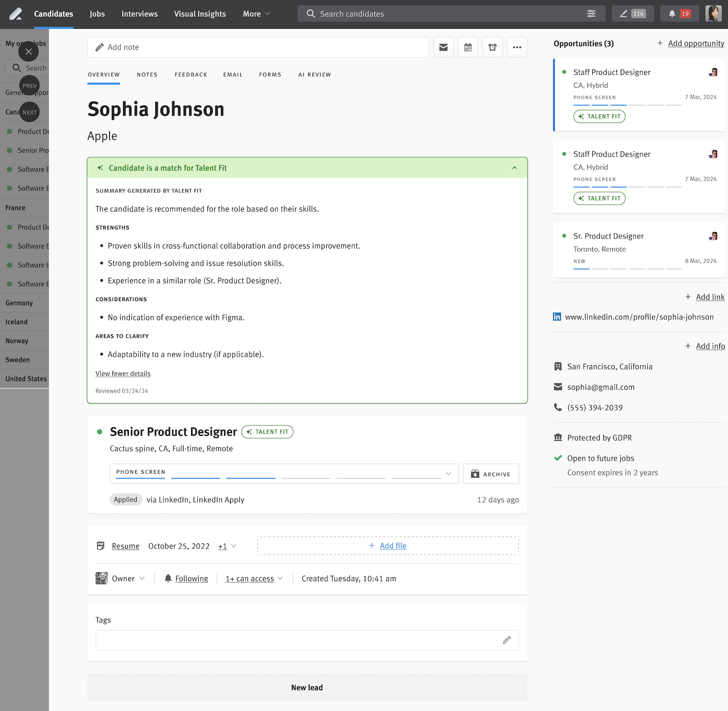
Task: Switch to the Notes tab
Action: (x=147, y=75)
